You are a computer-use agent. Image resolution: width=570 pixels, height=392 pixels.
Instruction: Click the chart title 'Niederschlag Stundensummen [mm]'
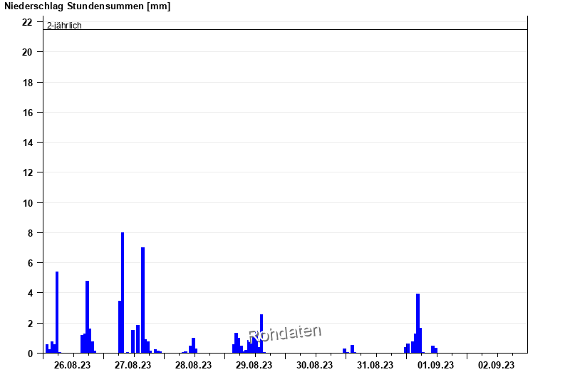click(88, 6)
